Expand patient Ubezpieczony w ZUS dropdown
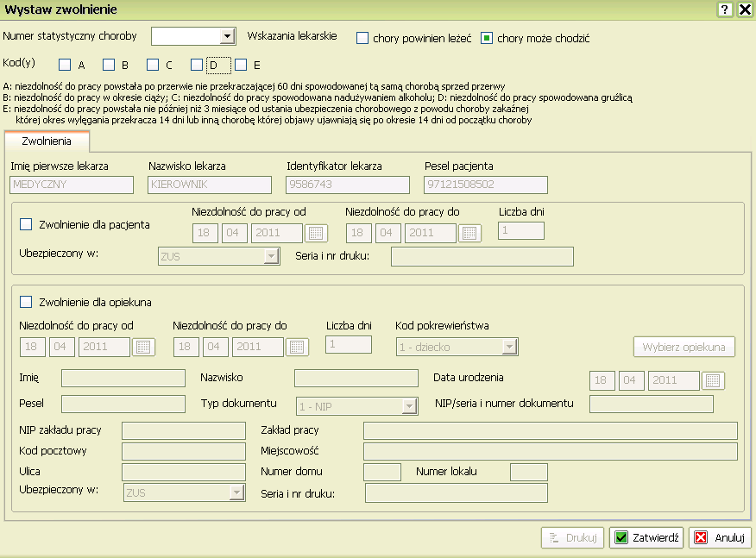 (x=272, y=256)
